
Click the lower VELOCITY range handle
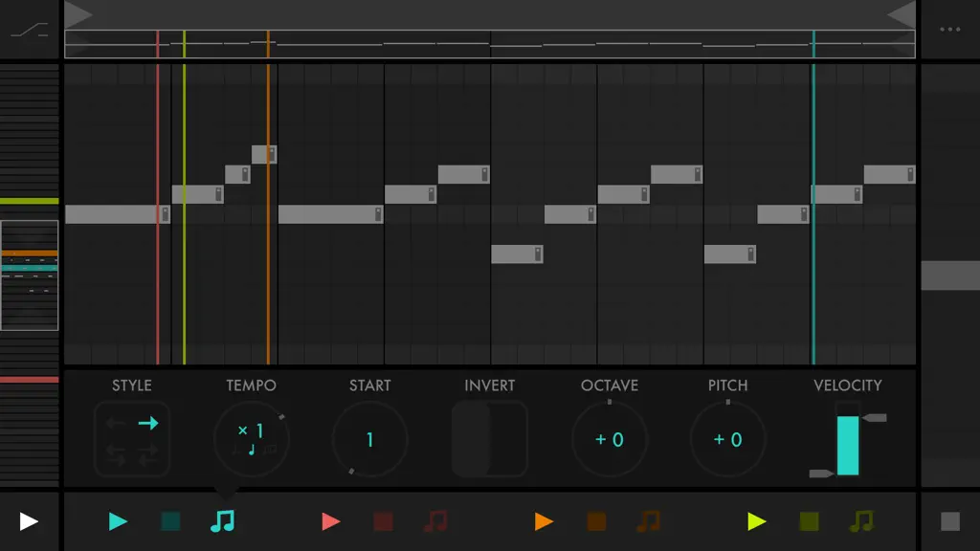point(821,474)
